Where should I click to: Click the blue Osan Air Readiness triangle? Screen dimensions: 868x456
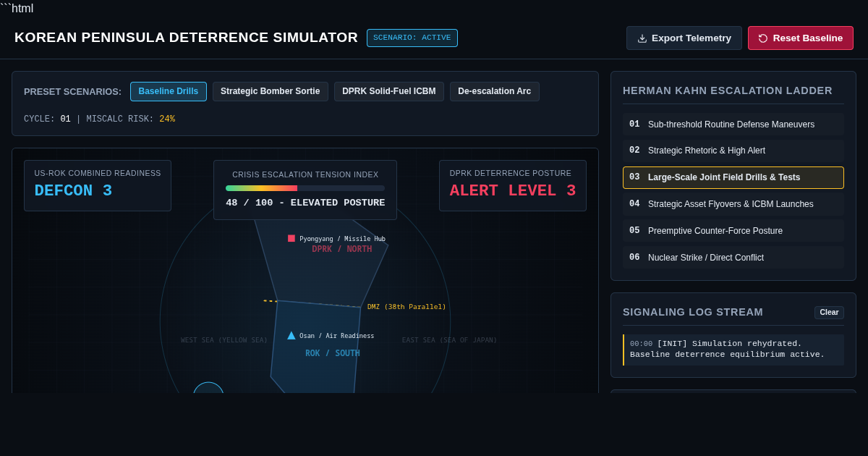click(x=292, y=335)
